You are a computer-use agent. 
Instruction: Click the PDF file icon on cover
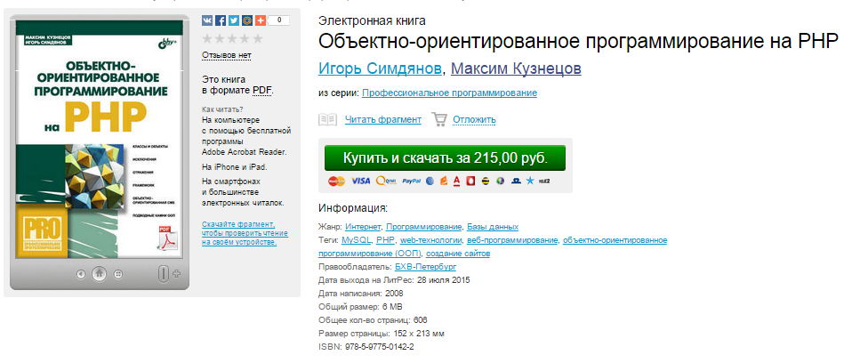(x=166, y=238)
